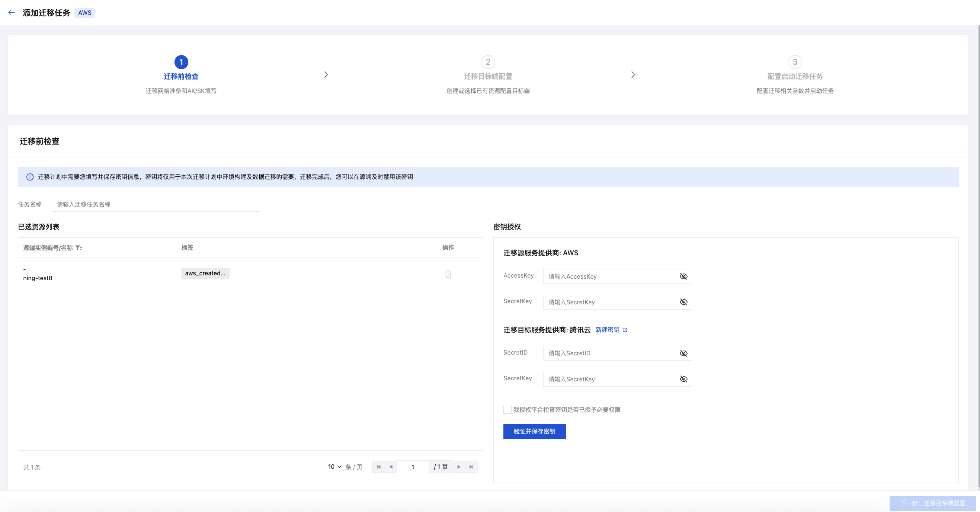Show AWS AccessKey field contents
980x512 pixels.
click(683, 276)
